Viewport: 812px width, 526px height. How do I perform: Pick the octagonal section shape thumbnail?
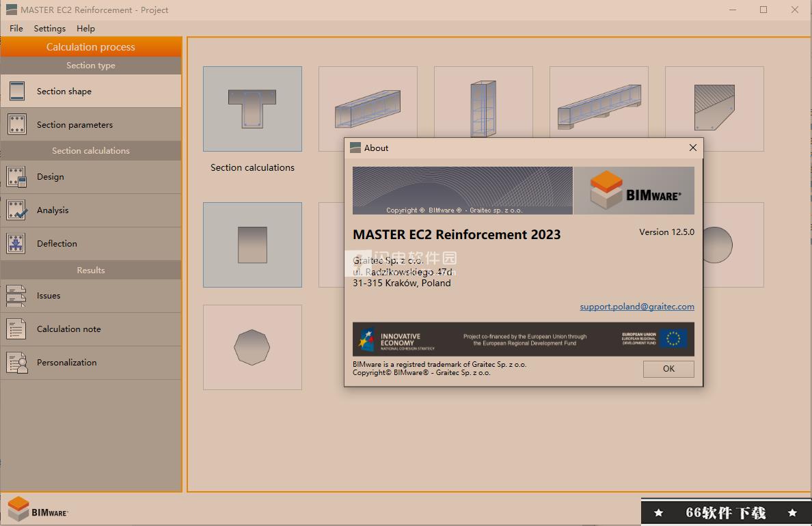click(x=252, y=348)
